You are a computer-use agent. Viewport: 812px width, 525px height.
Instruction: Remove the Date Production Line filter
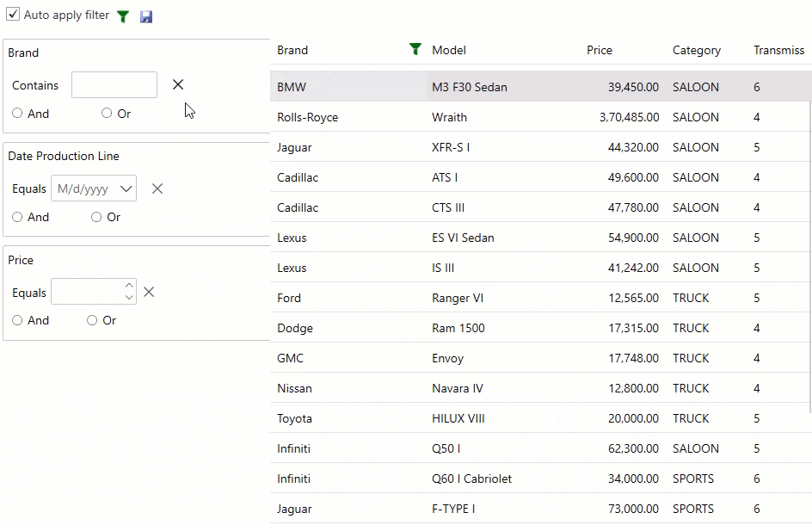tap(157, 188)
